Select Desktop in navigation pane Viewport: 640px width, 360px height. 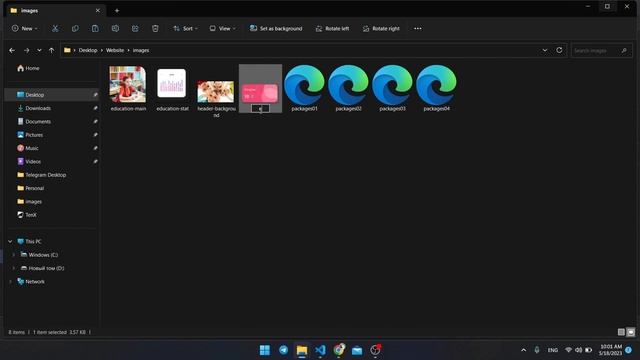pyautogui.click(x=51, y=95)
